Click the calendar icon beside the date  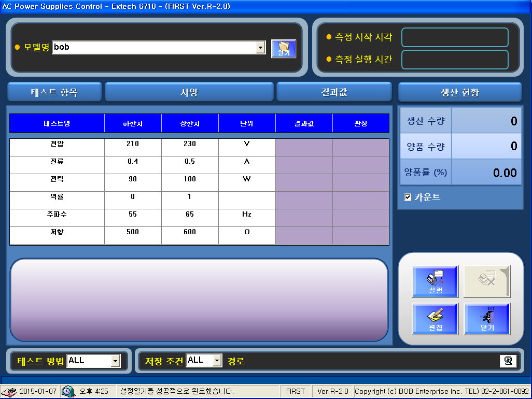(9, 391)
